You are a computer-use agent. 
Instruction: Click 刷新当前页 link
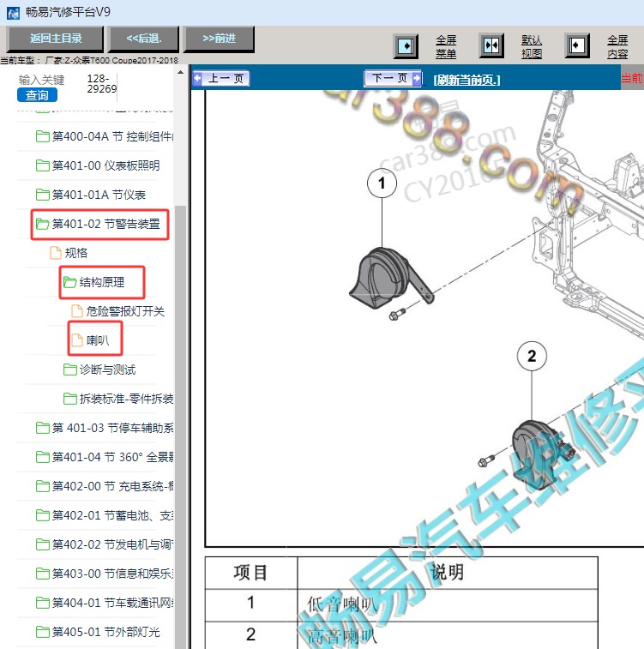tap(466, 80)
